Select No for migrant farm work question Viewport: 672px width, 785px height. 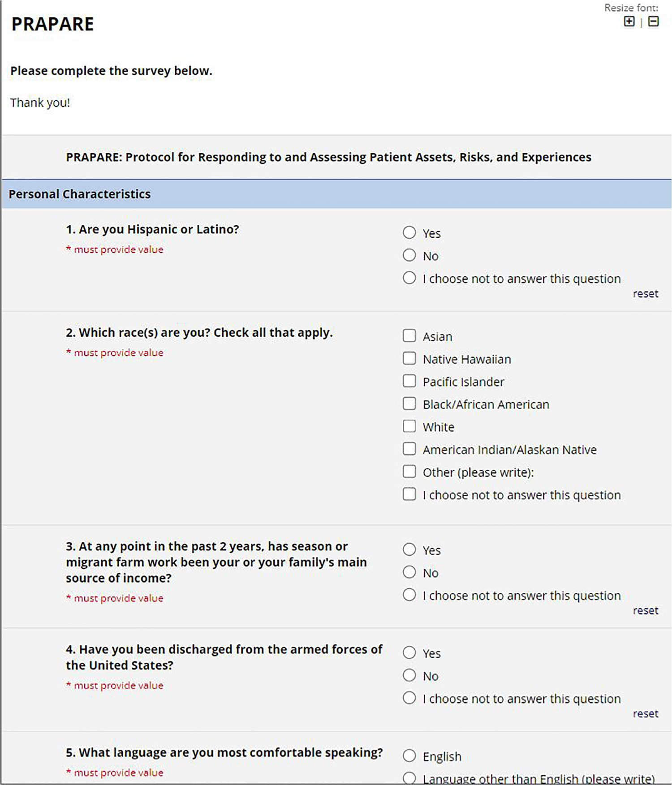409,572
